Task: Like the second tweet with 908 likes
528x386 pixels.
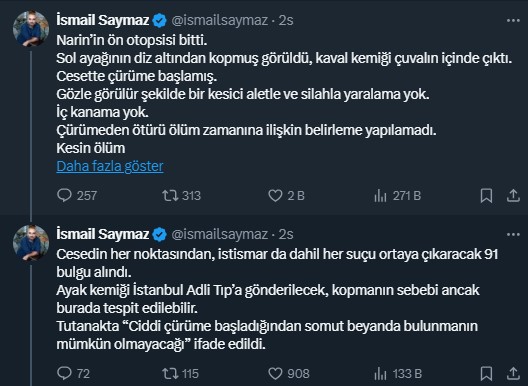Action: coord(289,373)
